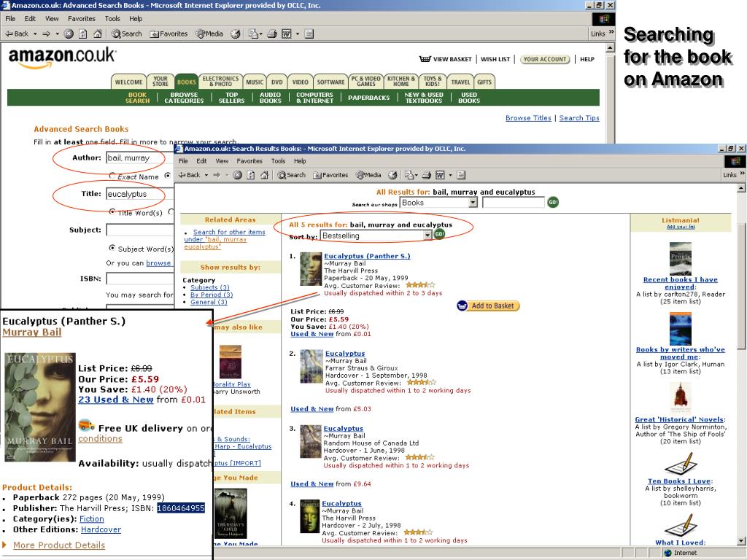This screenshot has height=560, width=747.
Task: Click Fiction category link
Action: (91, 519)
